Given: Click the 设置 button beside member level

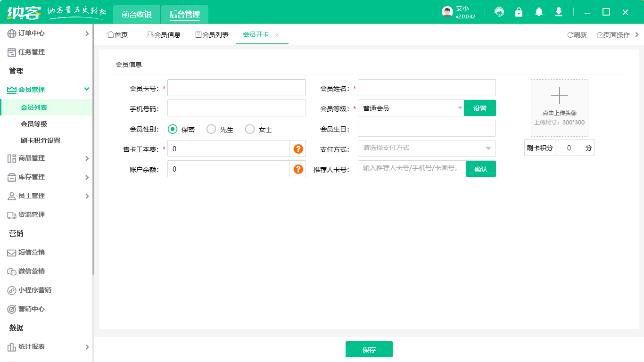Looking at the screenshot, I should point(480,108).
